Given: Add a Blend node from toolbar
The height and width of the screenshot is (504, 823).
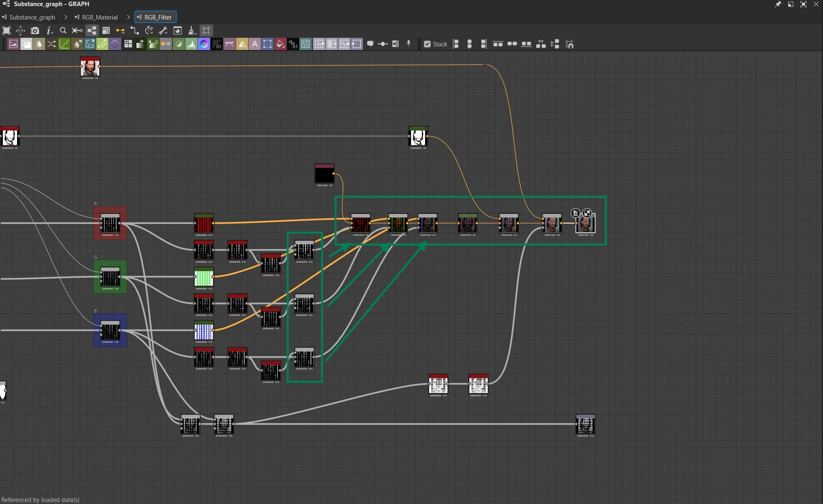Looking at the screenshot, I should click(x=26, y=44).
